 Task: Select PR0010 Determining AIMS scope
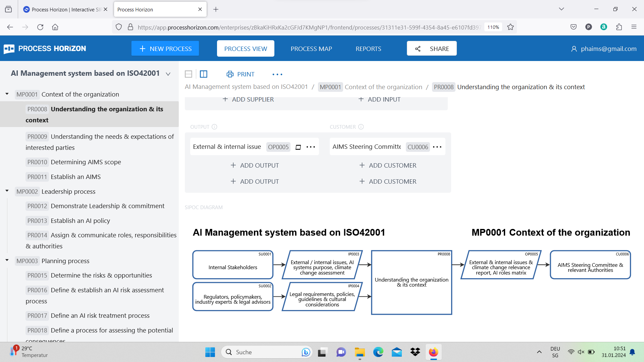(73, 162)
